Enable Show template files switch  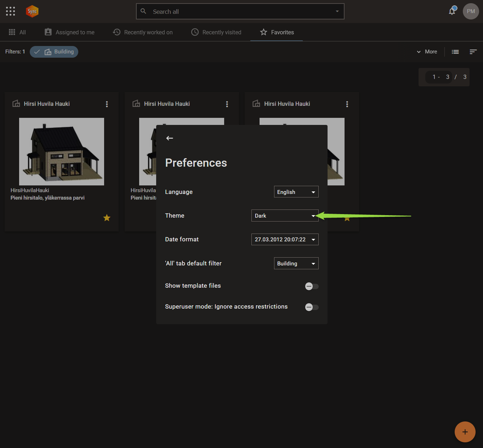point(312,286)
